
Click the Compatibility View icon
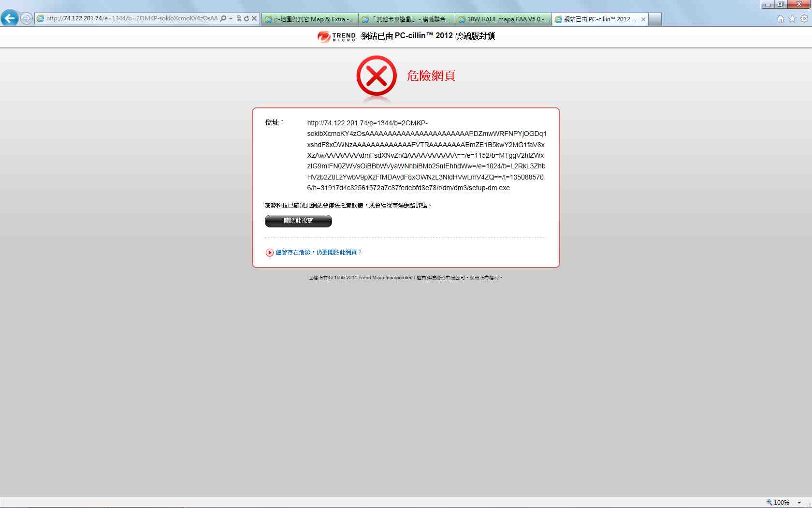coord(239,18)
